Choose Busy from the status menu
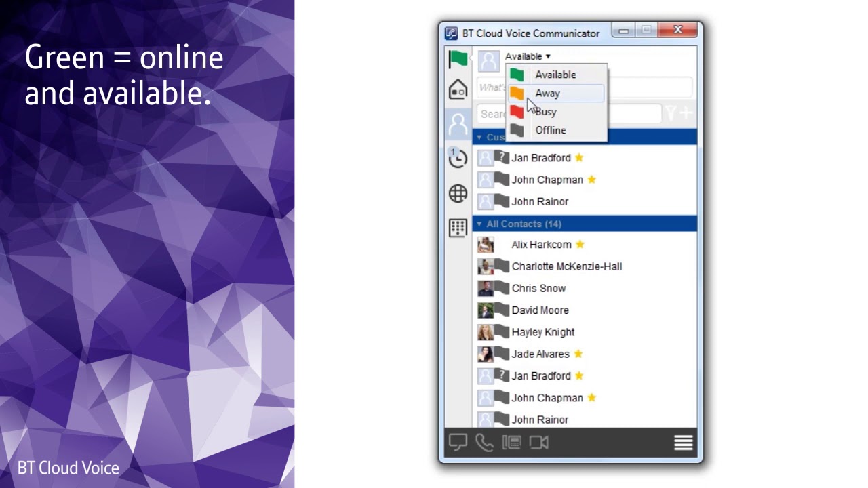The image size is (868, 488). (x=556, y=112)
